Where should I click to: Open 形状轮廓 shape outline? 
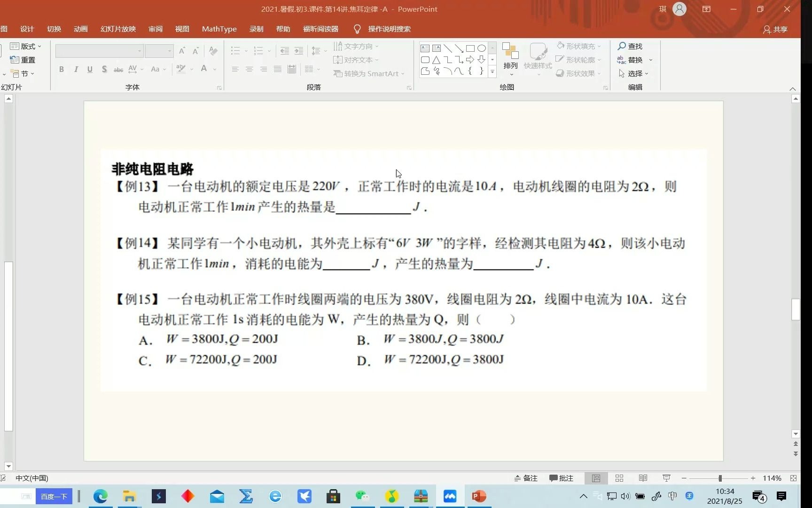tap(579, 60)
